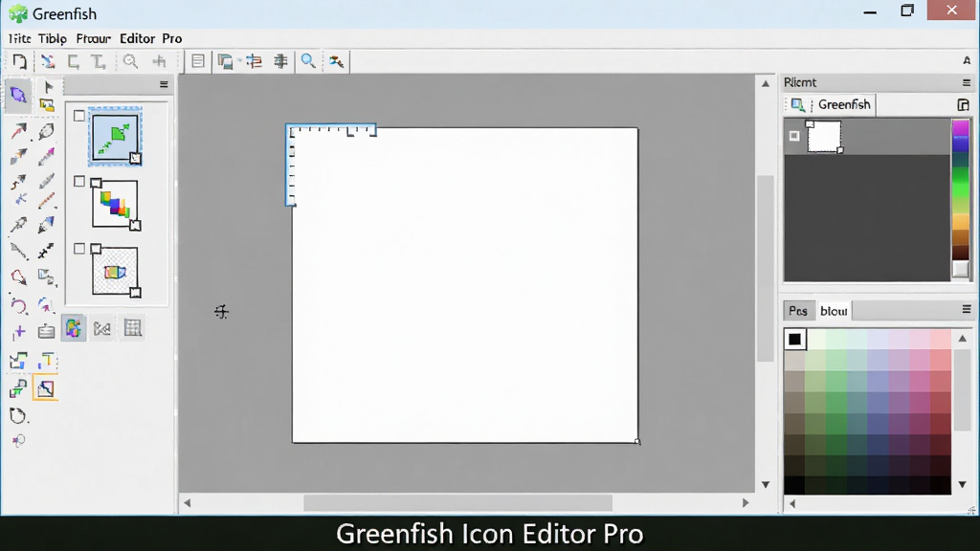The height and width of the screenshot is (551, 980).
Task: Open the layered windows icon dropdown arrow
Action: click(240, 61)
